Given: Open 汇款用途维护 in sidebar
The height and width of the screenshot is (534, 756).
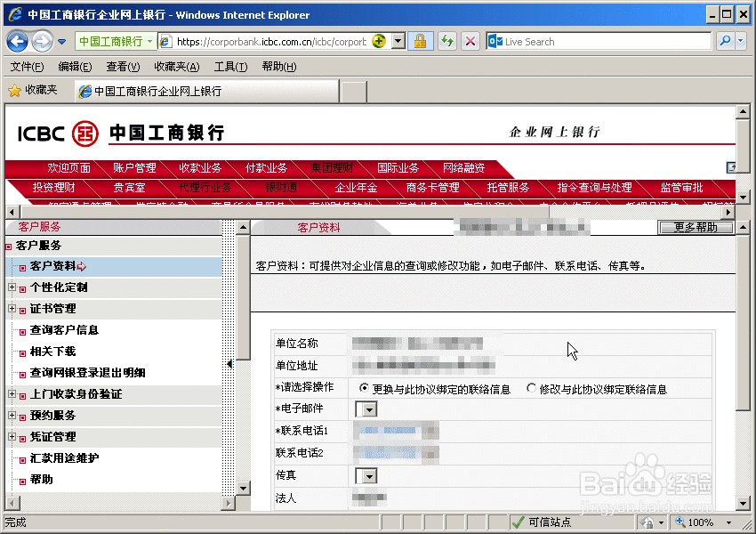Looking at the screenshot, I should pos(64,457).
